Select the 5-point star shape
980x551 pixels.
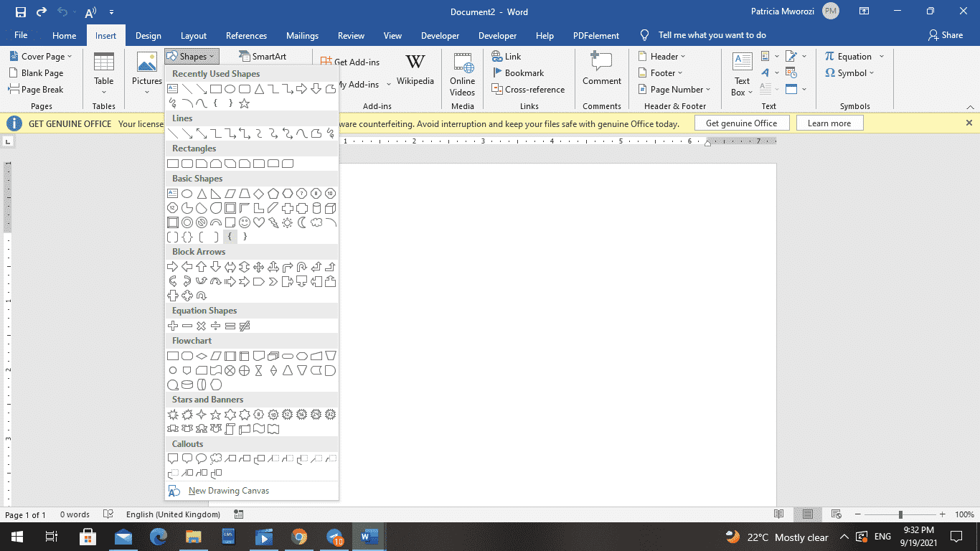[216, 414]
